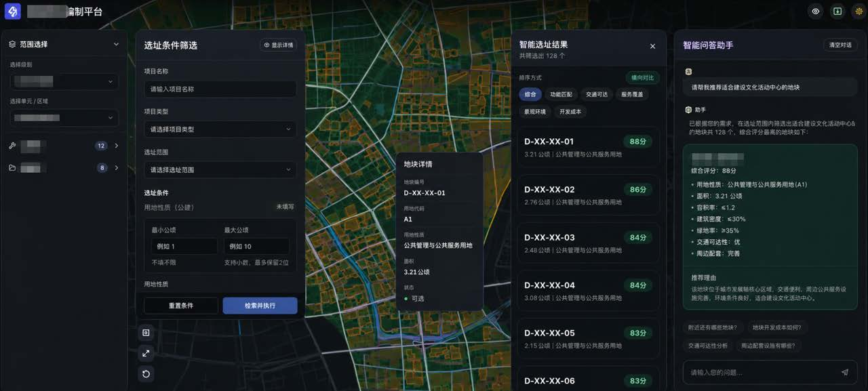
Task: Click the 横向对比 button
Action: [x=642, y=77]
